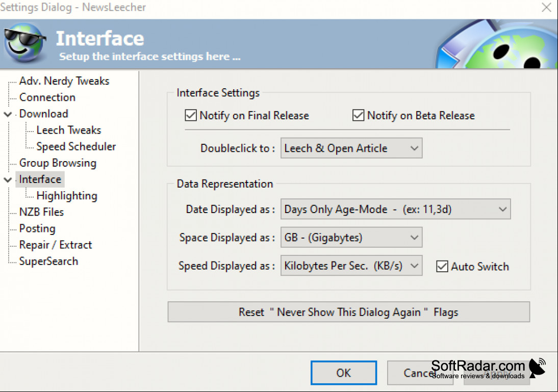Select SuperSearch in the tree
The image size is (558, 392).
(x=48, y=261)
